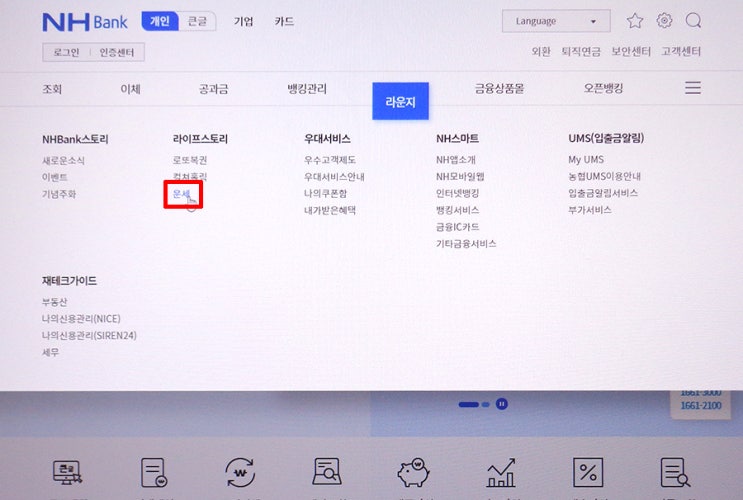
Task: Open the Language dropdown
Action: pyautogui.click(x=556, y=21)
